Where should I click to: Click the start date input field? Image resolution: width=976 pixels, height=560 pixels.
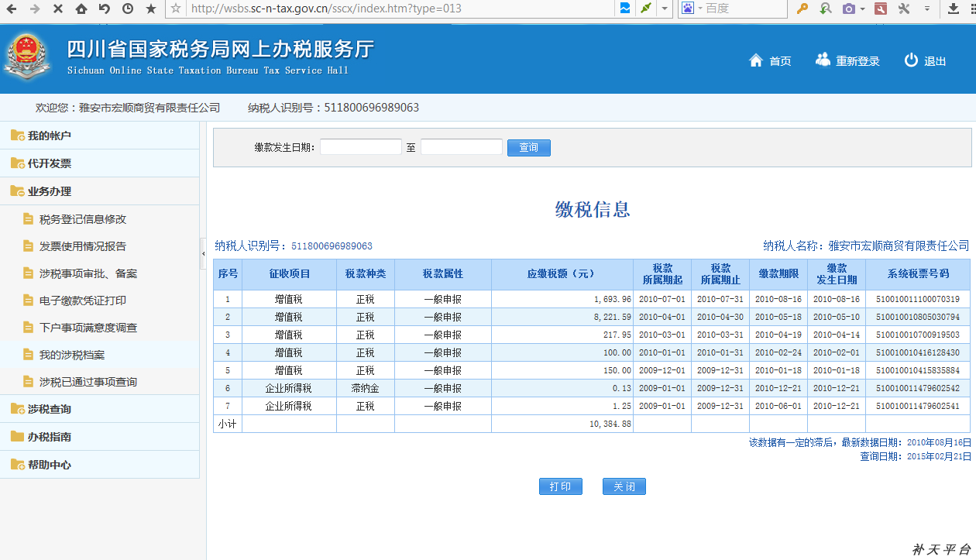360,147
